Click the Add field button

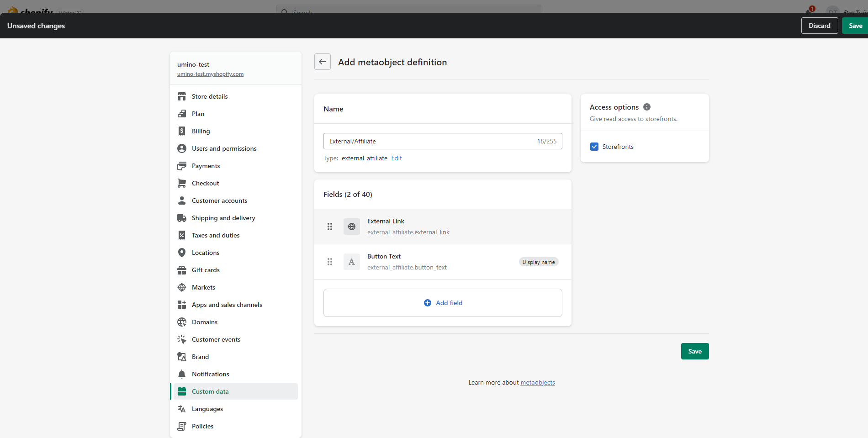(x=443, y=303)
